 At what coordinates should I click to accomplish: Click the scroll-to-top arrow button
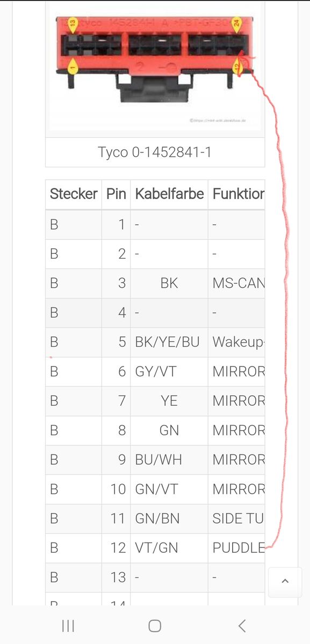(x=285, y=581)
